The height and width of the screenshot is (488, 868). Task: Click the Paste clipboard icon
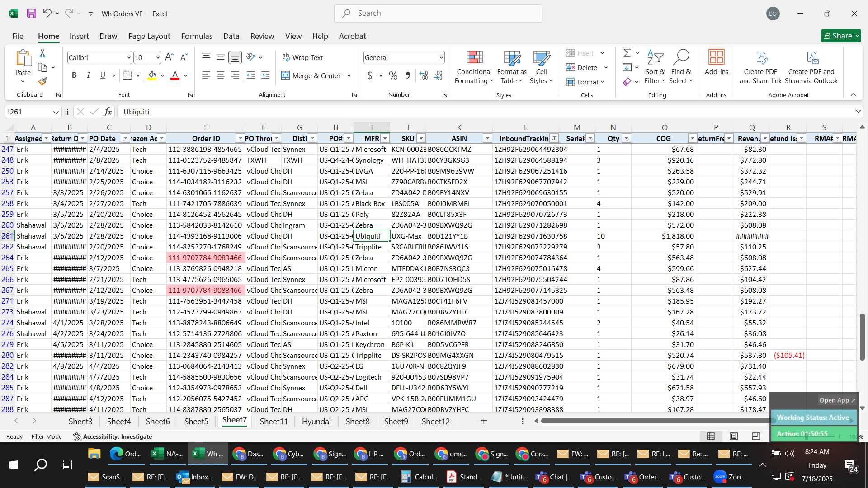[23, 58]
